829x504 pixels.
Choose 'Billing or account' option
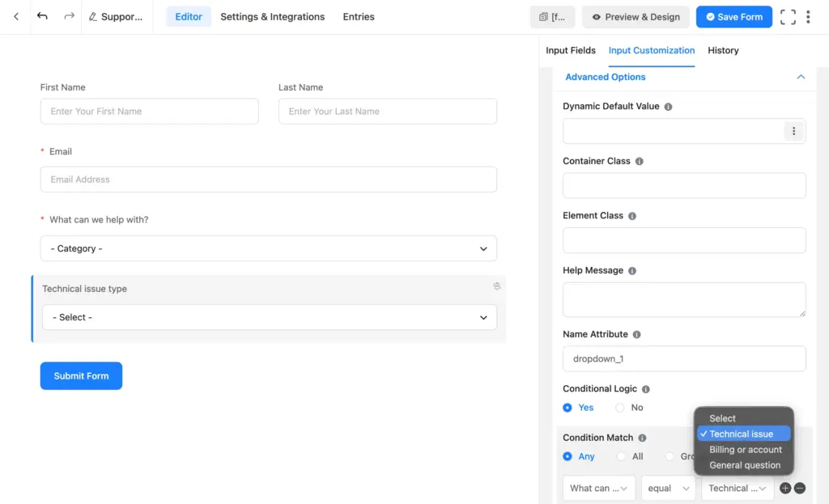pos(744,450)
